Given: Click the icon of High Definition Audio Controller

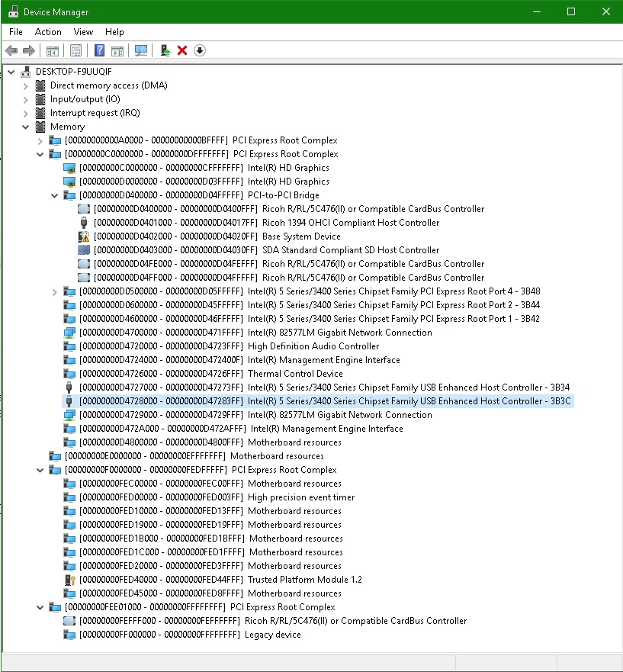Looking at the screenshot, I should 69,346.
